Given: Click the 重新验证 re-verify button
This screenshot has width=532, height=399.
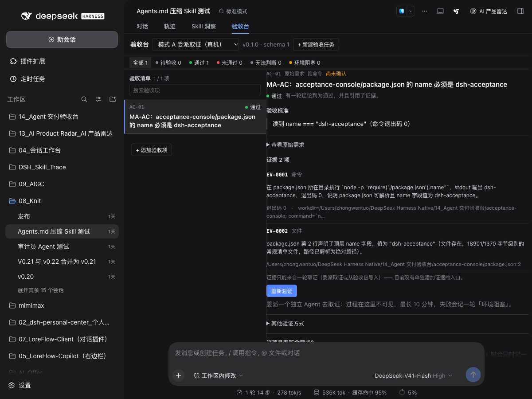Looking at the screenshot, I should click(x=282, y=291).
